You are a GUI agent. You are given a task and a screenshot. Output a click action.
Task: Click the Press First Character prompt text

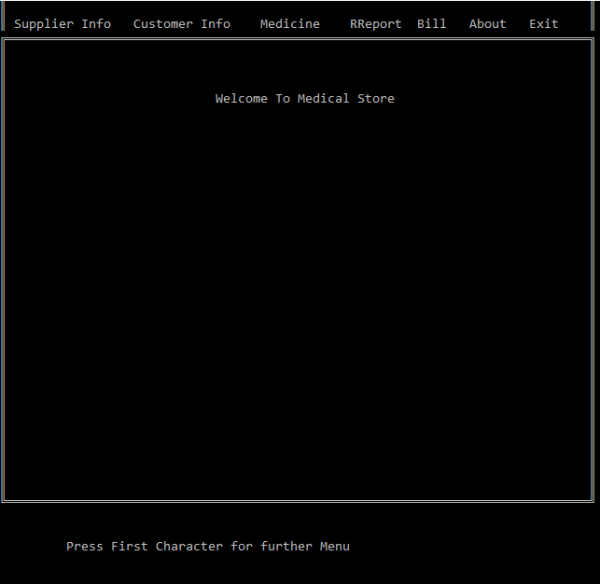[208, 547]
